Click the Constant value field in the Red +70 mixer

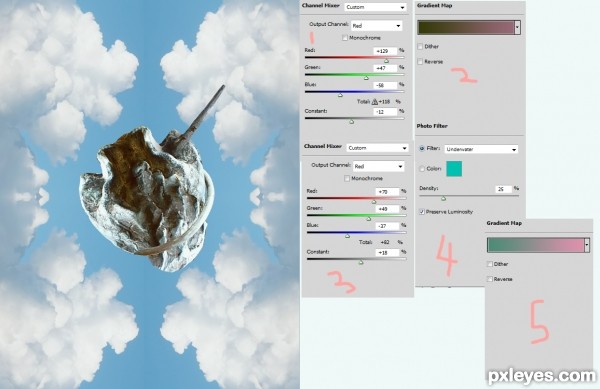[x=387, y=252]
